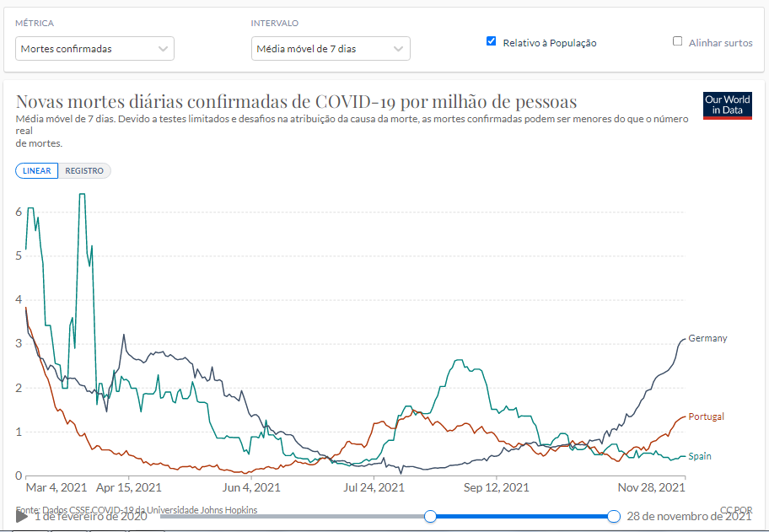Screen dimensions: 769x532
Task: Click the chart title text
Action: pyautogui.click(x=296, y=102)
